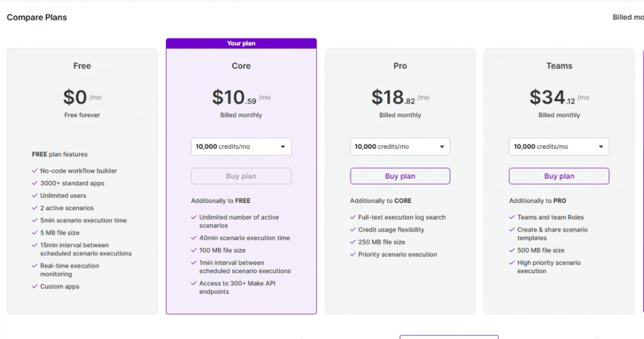This screenshot has height=339, width=644.
Task: Expand the Pro plan credits dropdown
Action: (x=400, y=147)
